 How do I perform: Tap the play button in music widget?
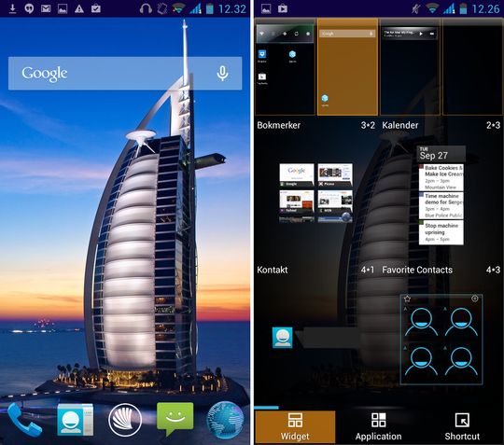click(421, 34)
